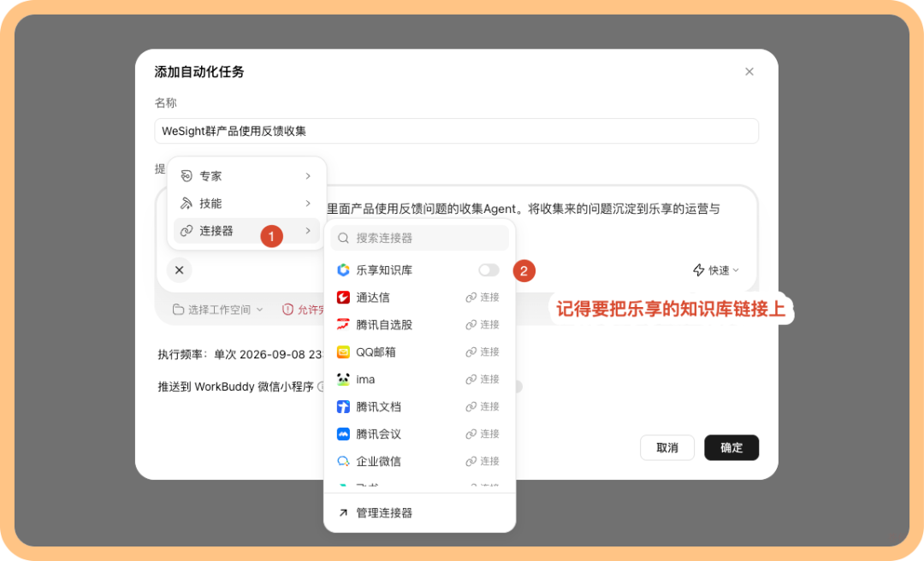Click the 企业微信 icon
The width and height of the screenshot is (924, 561).
343,461
